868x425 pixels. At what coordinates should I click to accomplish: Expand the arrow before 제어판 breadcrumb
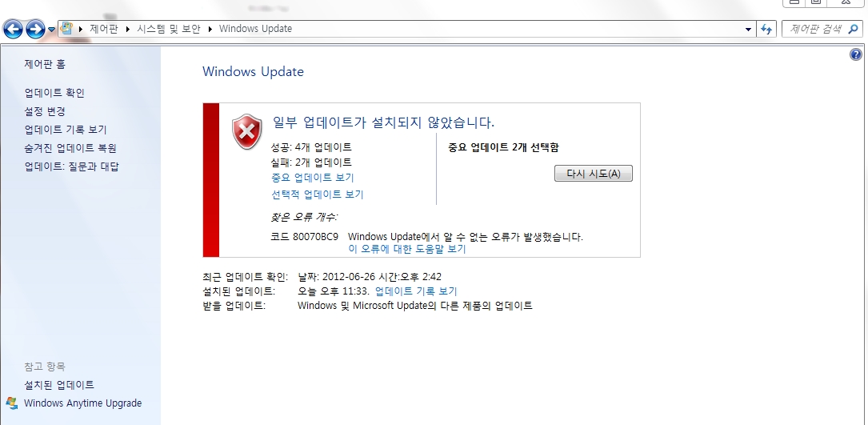(81, 29)
